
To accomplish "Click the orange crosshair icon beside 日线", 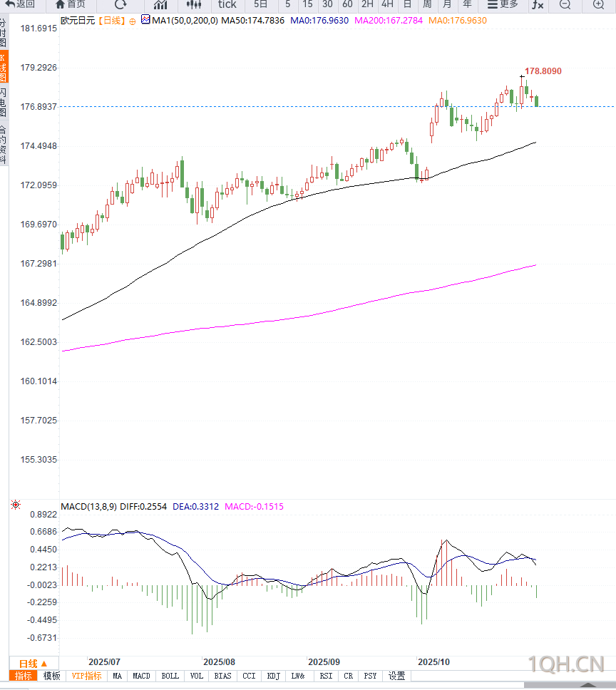I will pos(132,21).
